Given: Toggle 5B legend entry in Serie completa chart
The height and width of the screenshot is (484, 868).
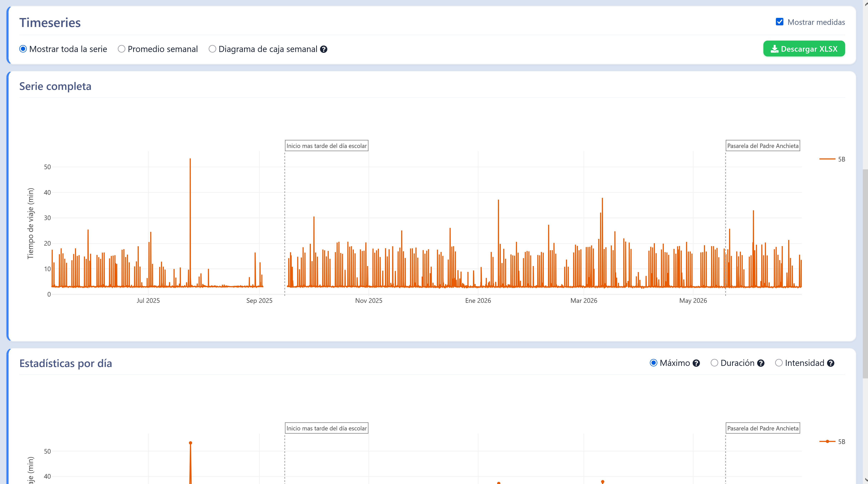Looking at the screenshot, I should (x=832, y=159).
